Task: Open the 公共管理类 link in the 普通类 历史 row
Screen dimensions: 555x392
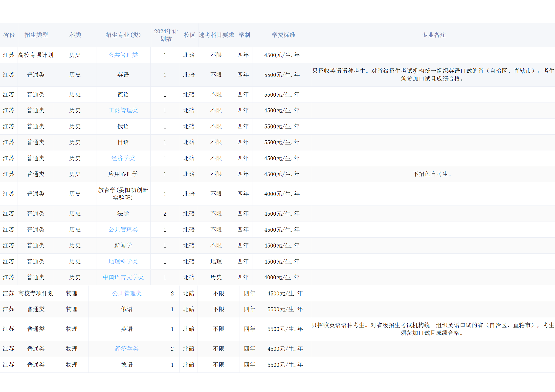Action: (123, 229)
